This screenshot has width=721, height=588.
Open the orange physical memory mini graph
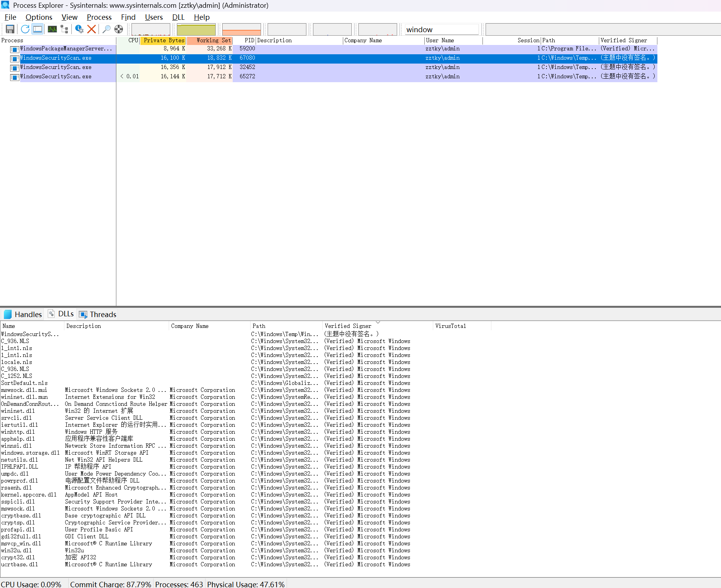pos(242,29)
